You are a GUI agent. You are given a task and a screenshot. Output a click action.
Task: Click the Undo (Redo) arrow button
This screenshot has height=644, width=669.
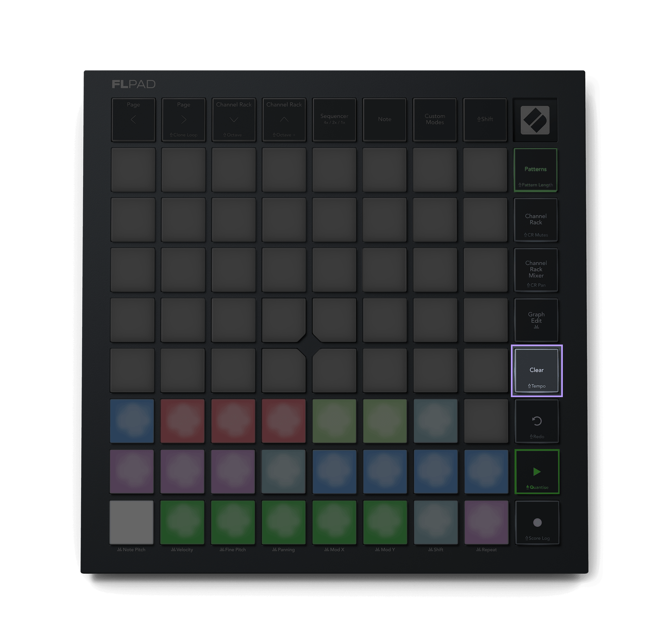click(x=537, y=421)
